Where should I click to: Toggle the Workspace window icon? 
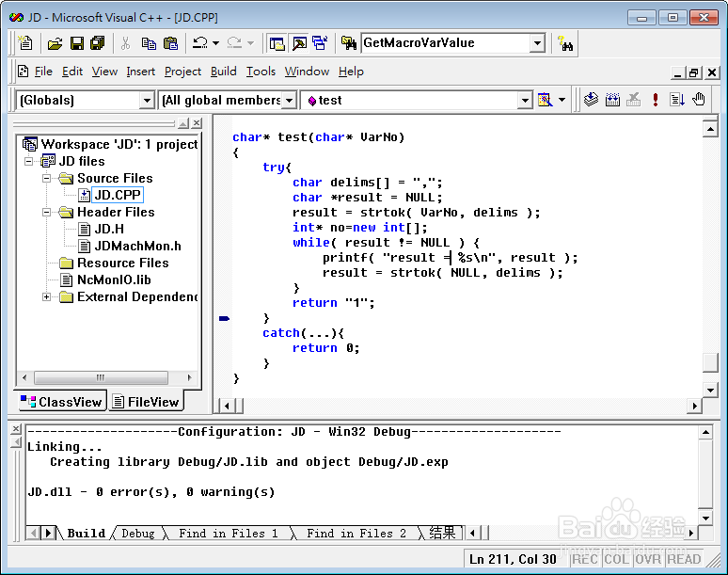277,43
